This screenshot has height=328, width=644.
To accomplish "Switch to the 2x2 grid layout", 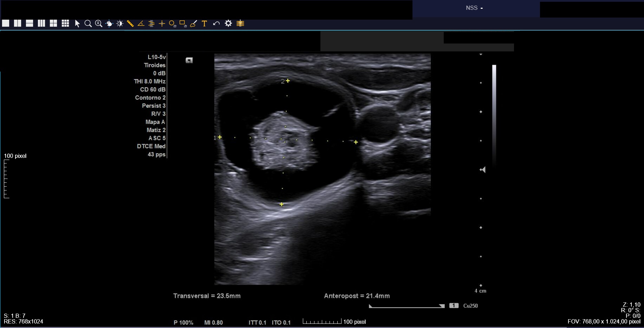I will click(53, 24).
